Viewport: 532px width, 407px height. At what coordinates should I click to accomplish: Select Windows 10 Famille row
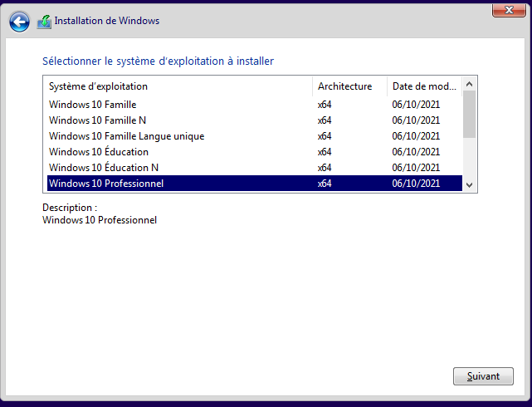pos(255,105)
